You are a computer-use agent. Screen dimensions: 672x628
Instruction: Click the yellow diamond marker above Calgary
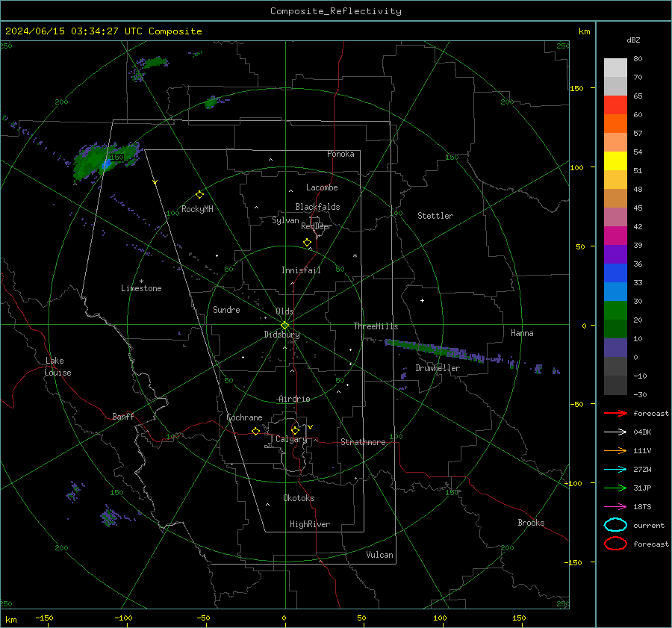tap(295, 430)
